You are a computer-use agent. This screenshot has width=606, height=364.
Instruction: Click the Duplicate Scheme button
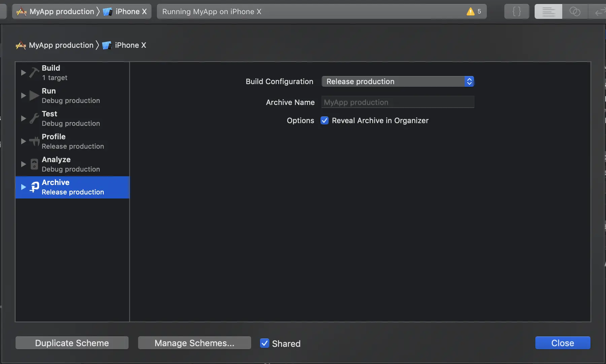click(x=72, y=343)
